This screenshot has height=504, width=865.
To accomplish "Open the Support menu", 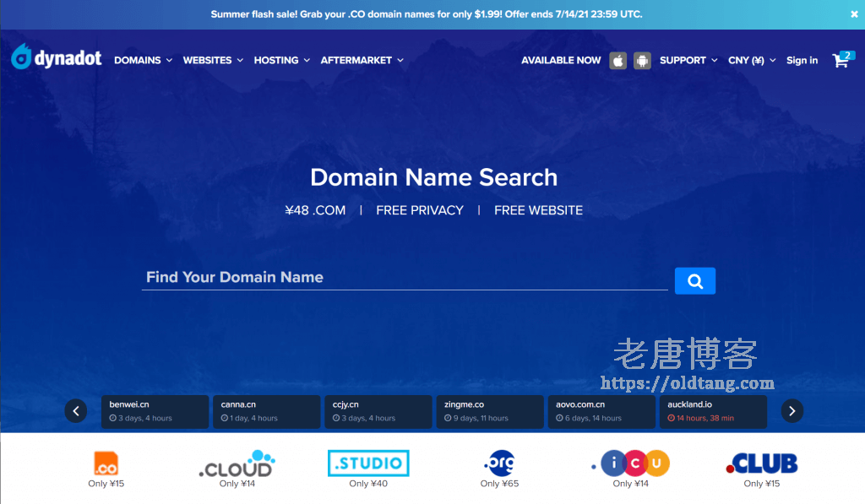I will (x=688, y=61).
